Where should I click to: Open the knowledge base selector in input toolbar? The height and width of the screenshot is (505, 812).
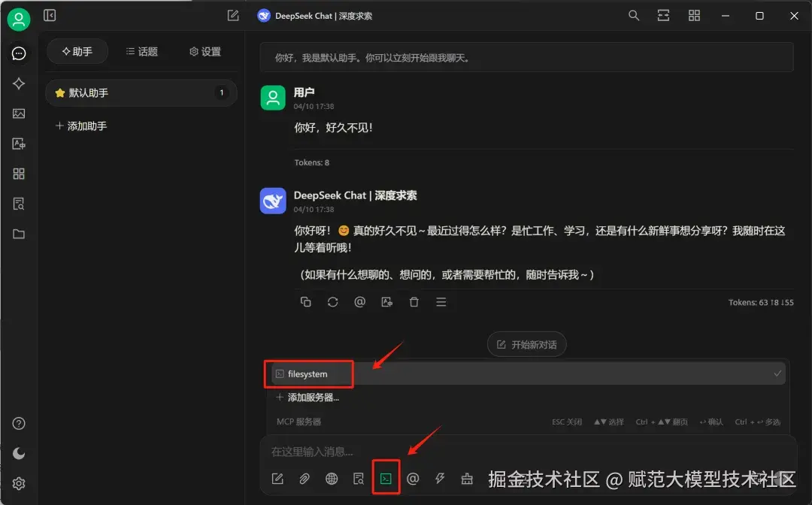coord(359,479)
